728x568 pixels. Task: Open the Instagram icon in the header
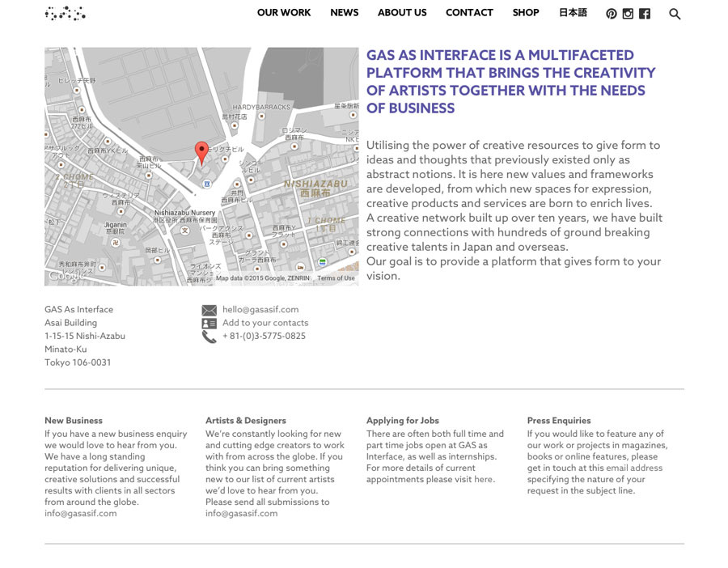tap(628, 13)
